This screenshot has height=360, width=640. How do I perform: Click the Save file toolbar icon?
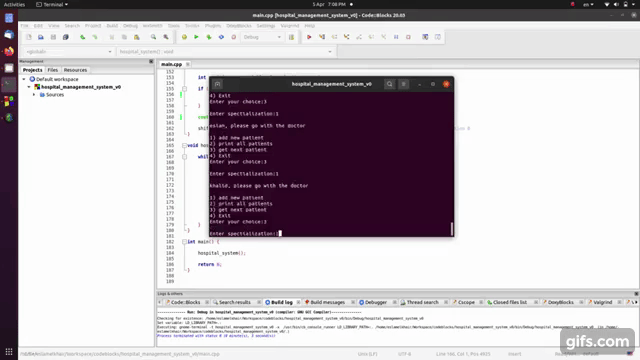coord(53,37)
